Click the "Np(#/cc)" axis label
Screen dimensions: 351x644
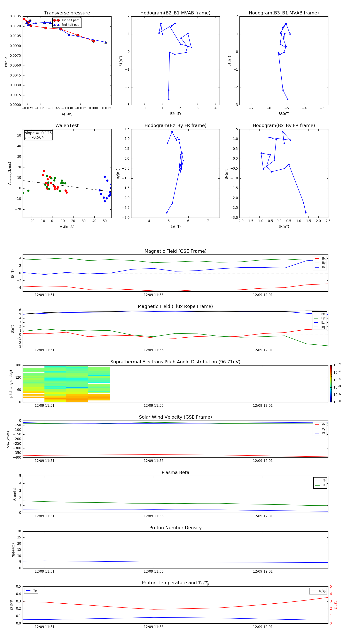13,550
